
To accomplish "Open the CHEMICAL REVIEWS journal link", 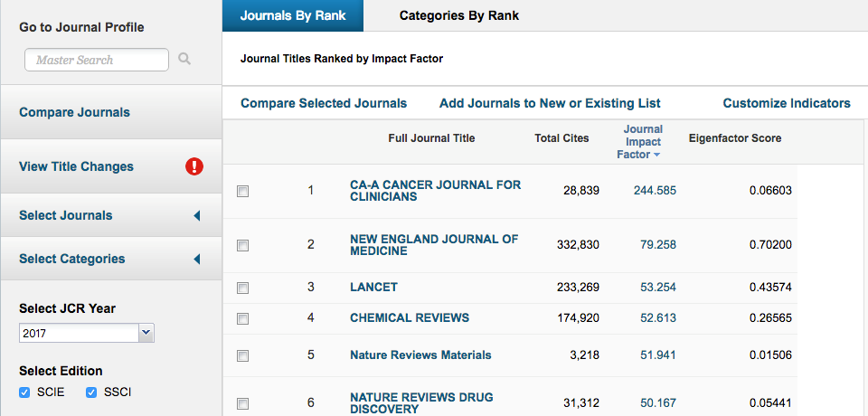I will (410, 318).
